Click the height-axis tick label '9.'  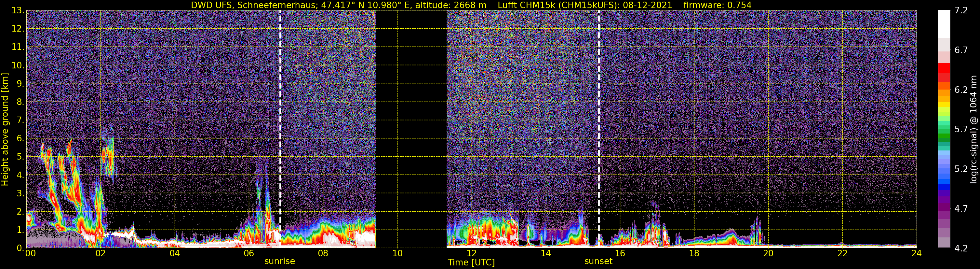point(20,84)
